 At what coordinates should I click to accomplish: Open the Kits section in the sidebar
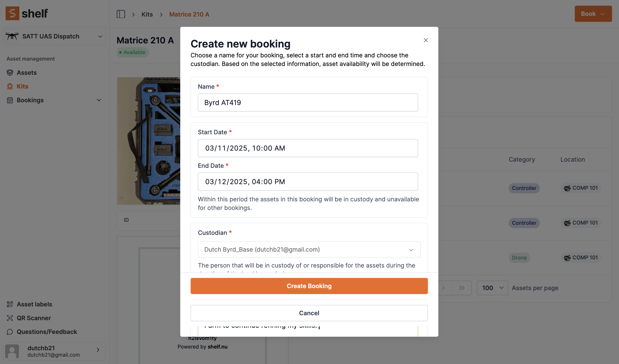[x=22, y=86]
